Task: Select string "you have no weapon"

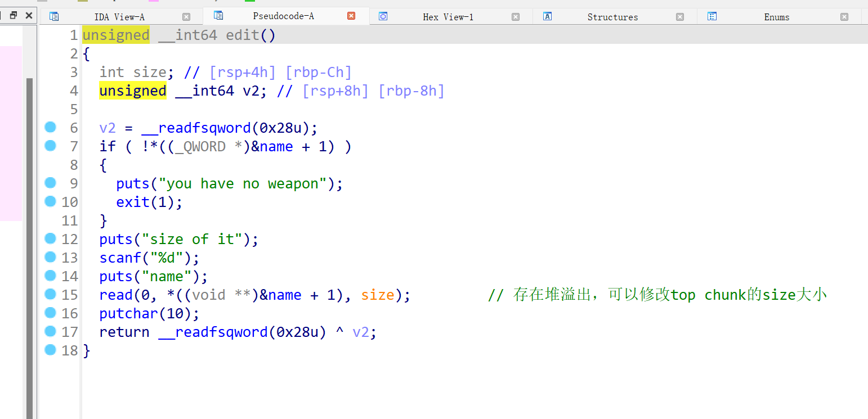Action: pyautogui.click(x=242, y=184)
